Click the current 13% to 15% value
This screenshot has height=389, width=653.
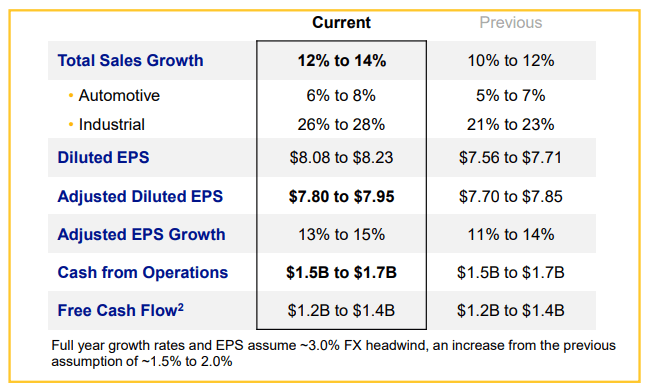pos(341,234)
